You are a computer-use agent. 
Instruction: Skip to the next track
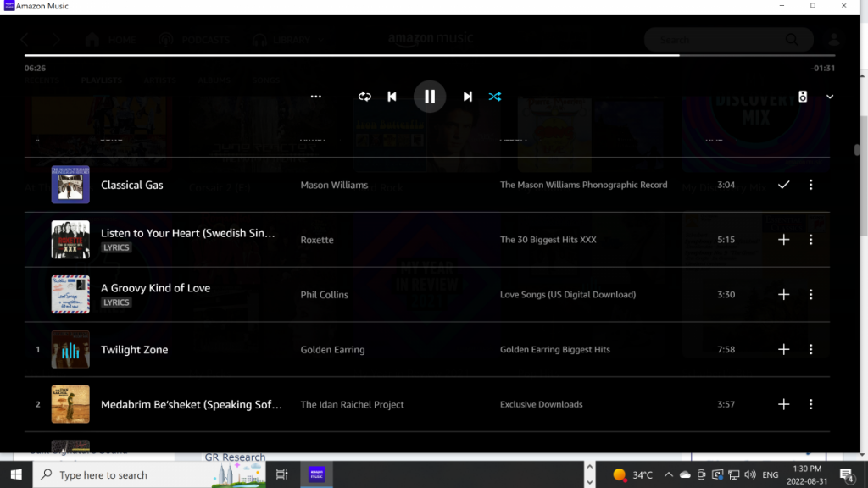click(x=468, y=97)
